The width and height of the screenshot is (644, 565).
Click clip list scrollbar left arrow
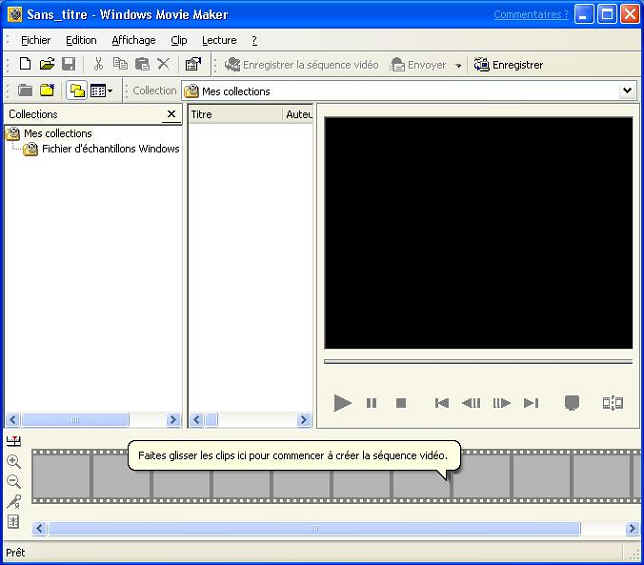(x=196, y=420)
